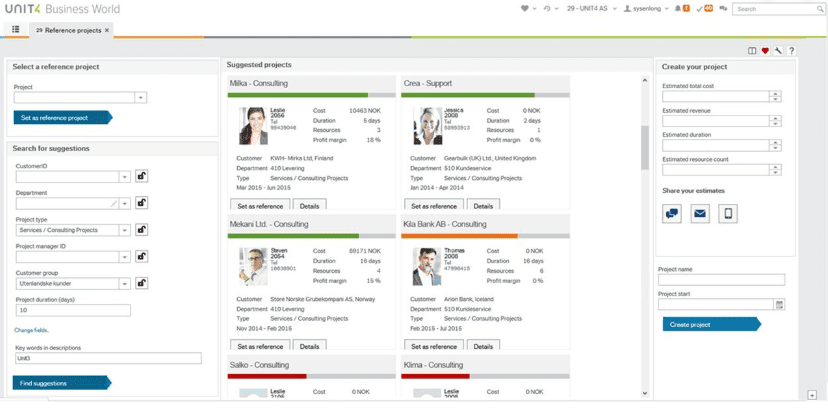828x410 pixels.
Task: Expand the Project dropdown
Action: pos(141,98)
